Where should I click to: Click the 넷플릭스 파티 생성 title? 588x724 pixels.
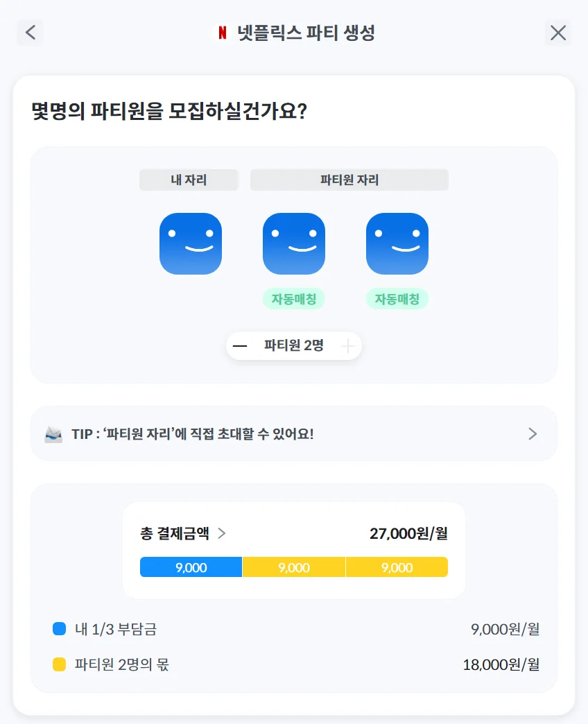305,32
